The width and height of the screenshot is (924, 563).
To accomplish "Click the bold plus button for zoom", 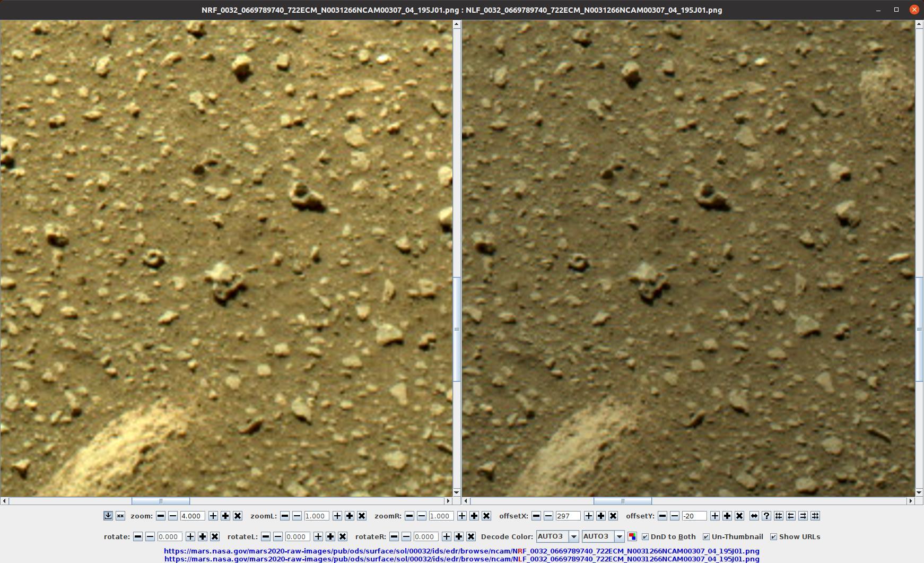I will [225, 516].
